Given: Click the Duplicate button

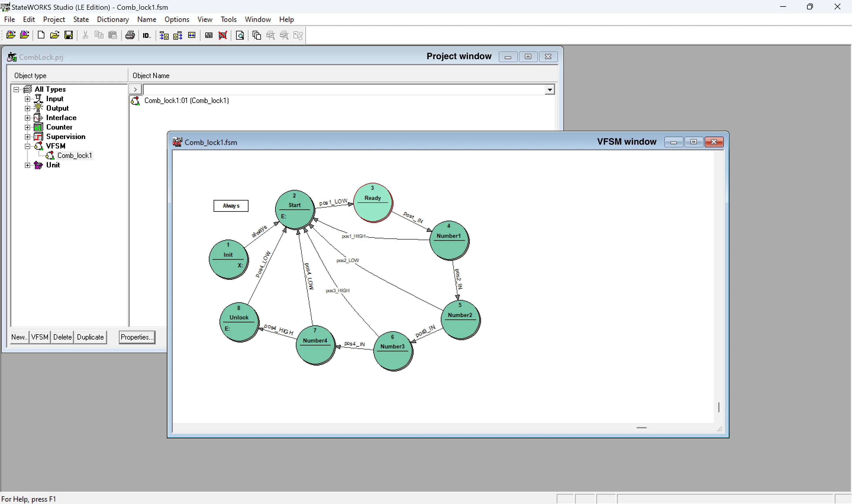Looking at the screenshot, I should point(90,337).
